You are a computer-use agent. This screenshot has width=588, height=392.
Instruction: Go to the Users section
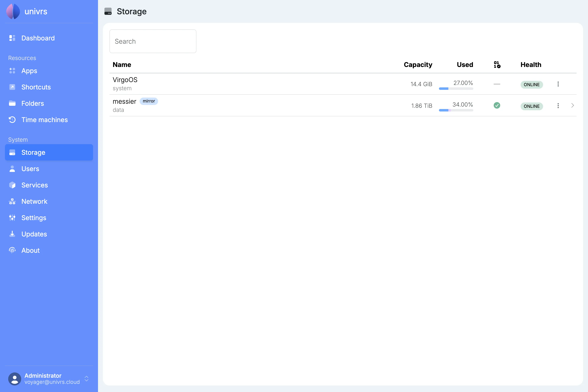pos(49,169)
